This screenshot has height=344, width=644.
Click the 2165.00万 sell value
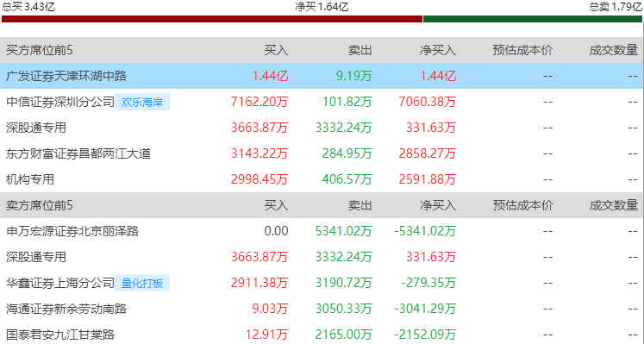coord(344,335)
